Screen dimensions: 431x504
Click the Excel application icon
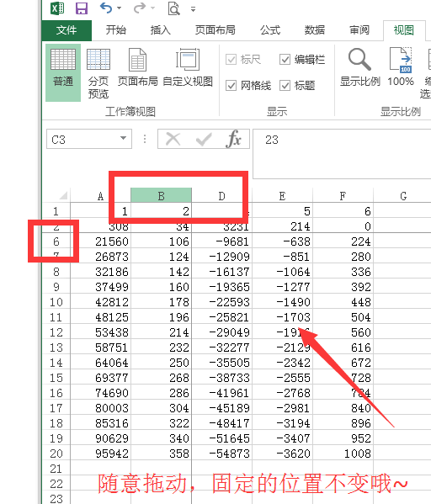coord(57,8)
